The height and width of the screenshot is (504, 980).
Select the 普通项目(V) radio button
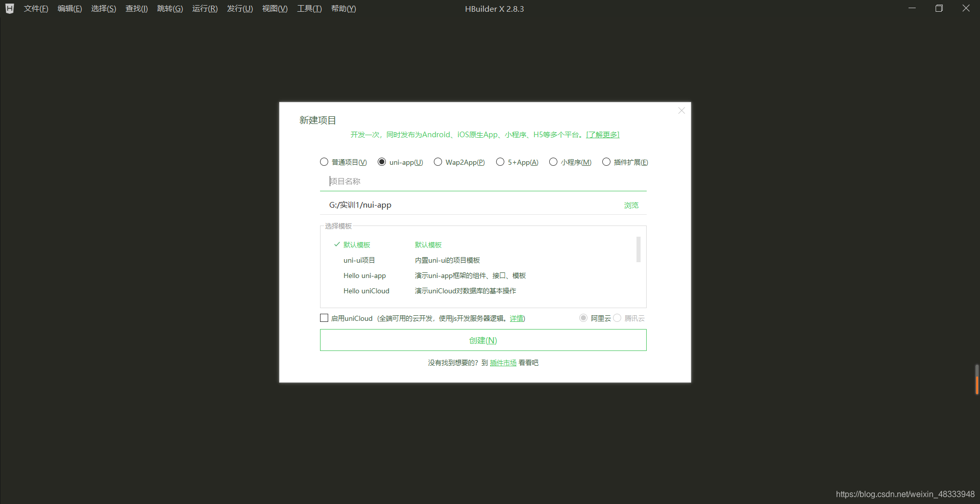click(x=324, y=162)
